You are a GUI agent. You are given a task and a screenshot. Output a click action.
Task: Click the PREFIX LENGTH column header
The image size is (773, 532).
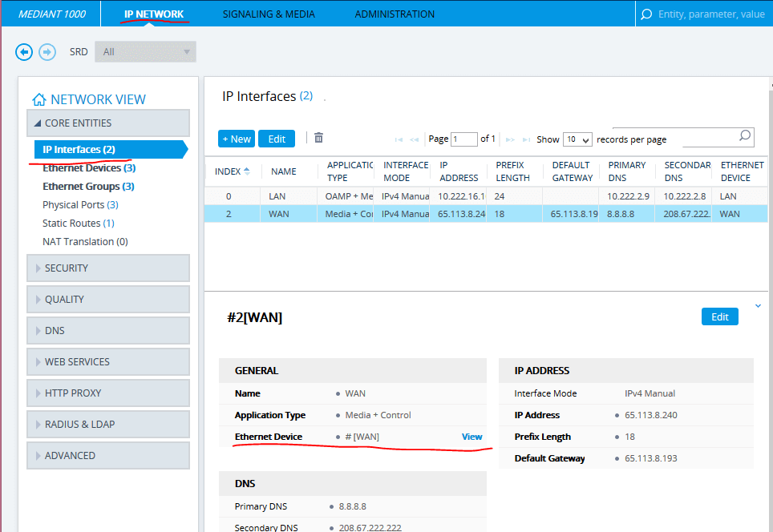[512, 171]
